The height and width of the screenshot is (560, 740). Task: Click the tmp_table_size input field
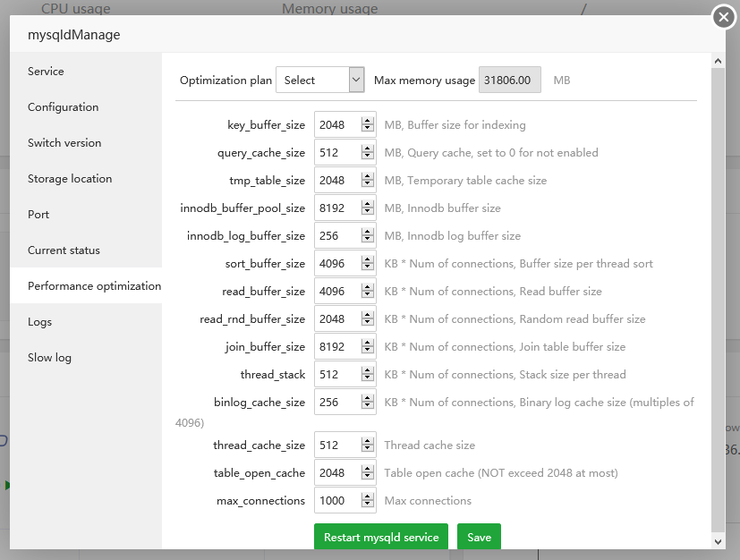pos(337,181)
